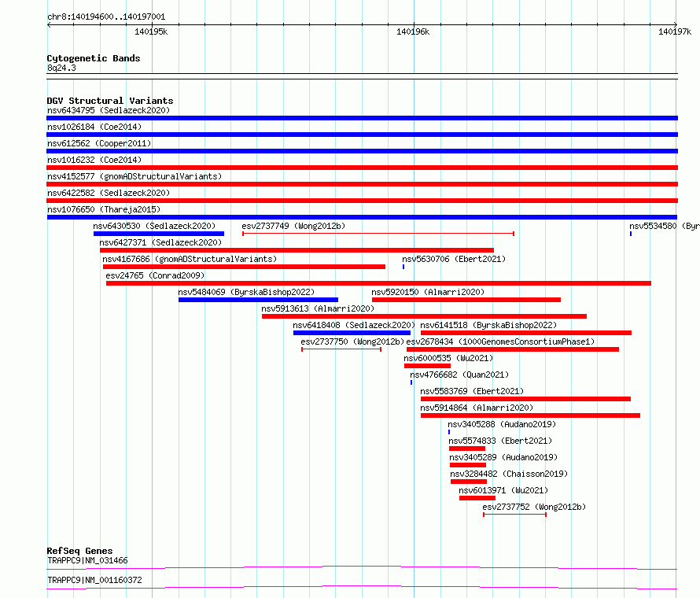Open TRAPPC9|NM_031466 gene label
The width and height of the screenshot is (700, 598).
coord(87,560)
